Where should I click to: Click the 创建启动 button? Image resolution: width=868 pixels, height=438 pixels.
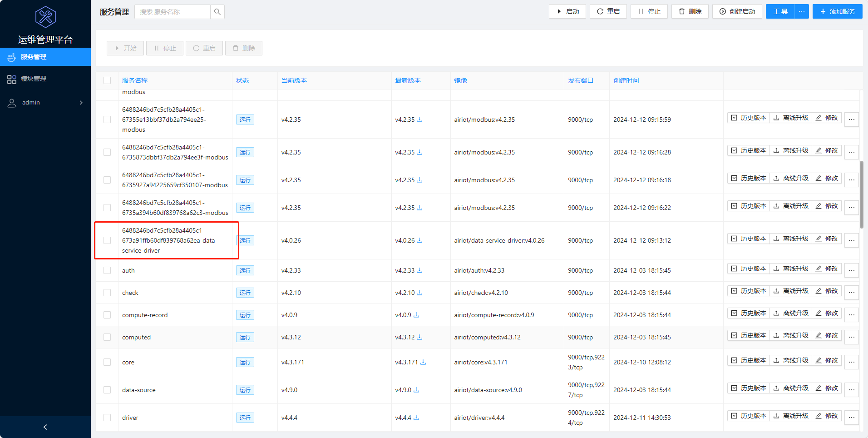click(x=737, y=11)
